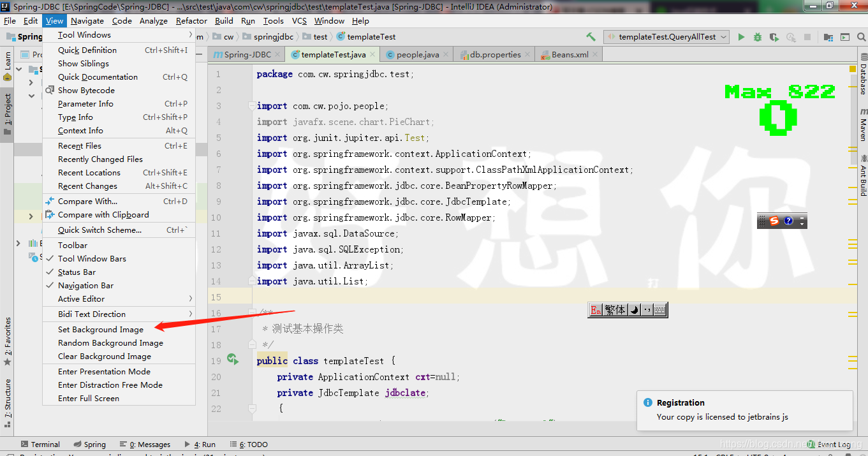Open the Spring tool window

click(x=89, y=445)
